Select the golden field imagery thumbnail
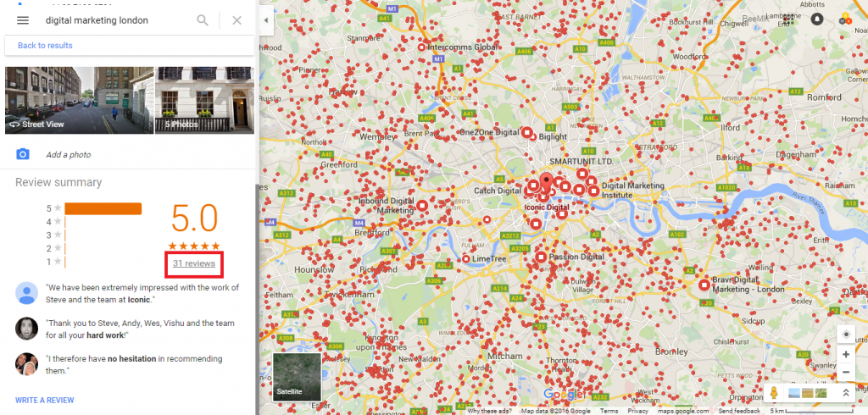Image resolution: width=868 pixels, height=415 pixels. point(807,393)
